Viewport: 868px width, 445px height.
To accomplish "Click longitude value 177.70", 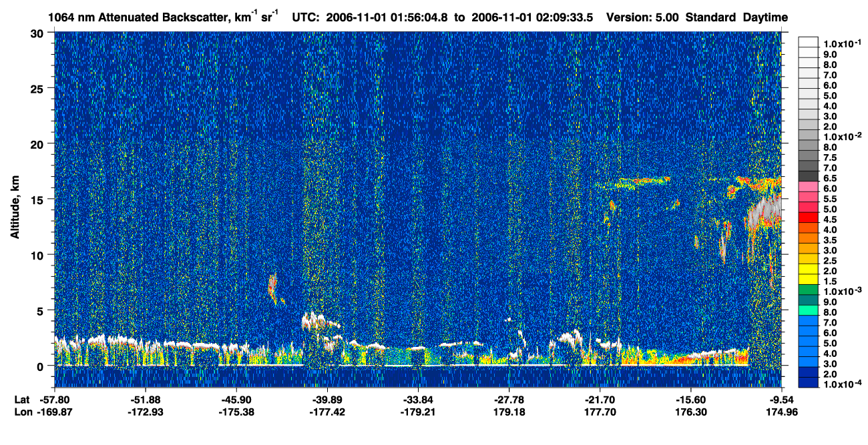I will (x=600, y=412).
